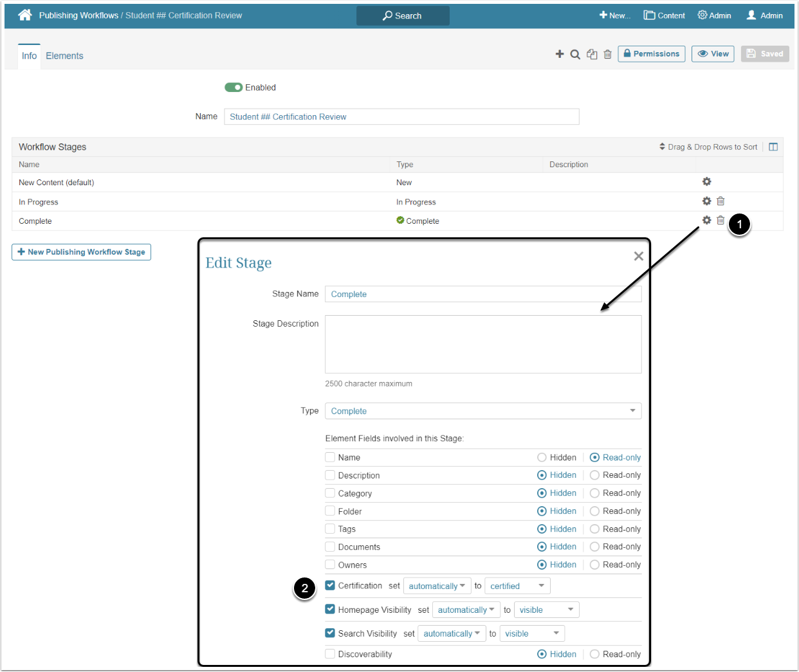The width and height of the screenshot is (799, 672).
Task: Delete the Complete stage with trash icon
Action: pyautogui.click(x=721, y=221)
